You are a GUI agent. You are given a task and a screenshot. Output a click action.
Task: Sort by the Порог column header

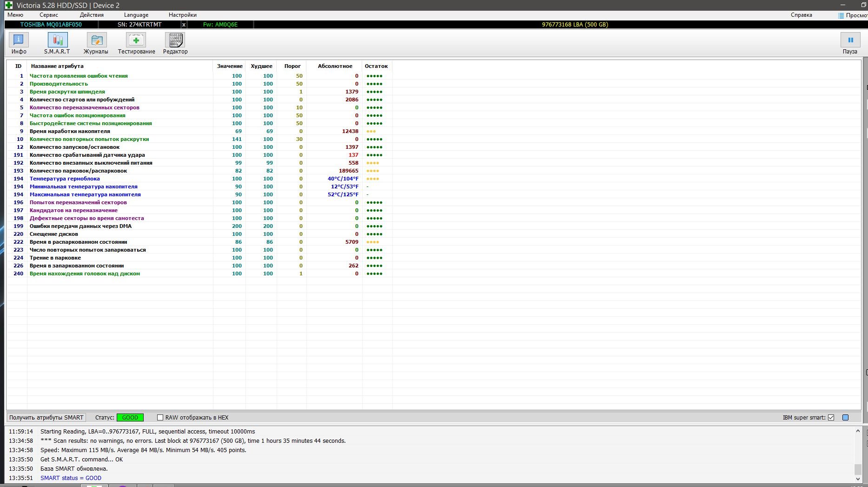292,66
